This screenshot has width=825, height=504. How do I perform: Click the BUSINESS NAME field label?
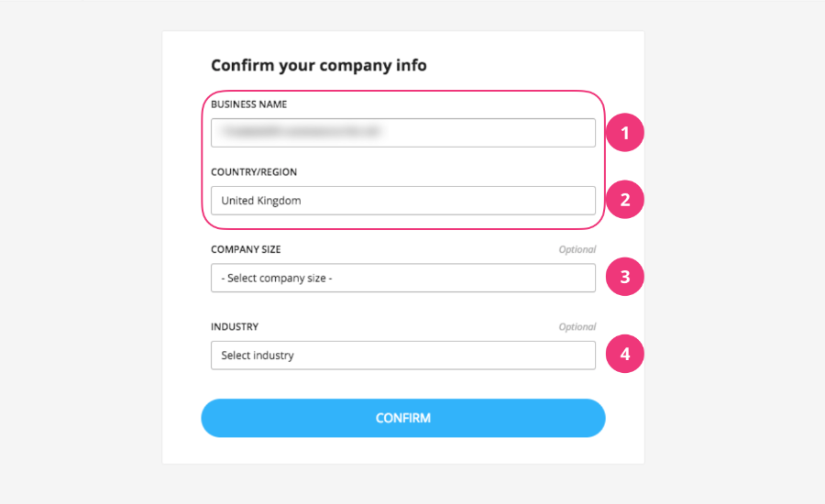(248, 104)
